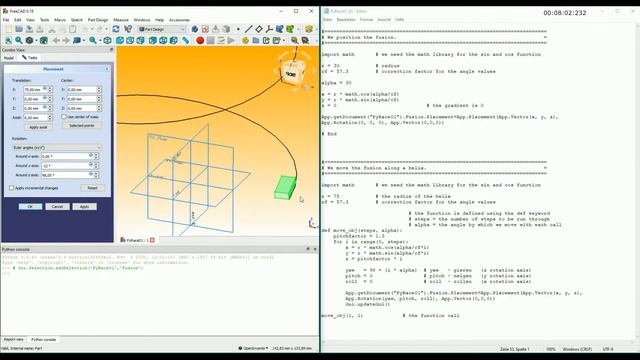
Task: Switch to the top view cube icon
Action: pos(130,40)
